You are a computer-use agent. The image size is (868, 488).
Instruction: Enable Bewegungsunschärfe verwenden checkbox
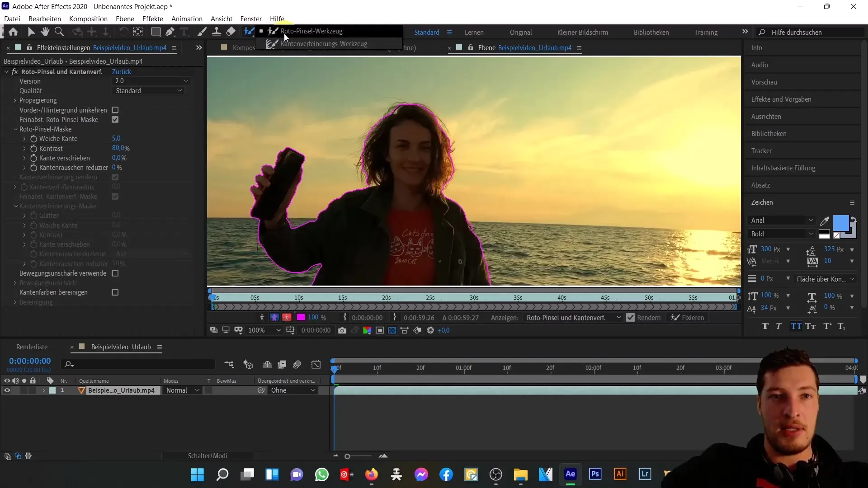pyautogui.click(x=115, y=273)
